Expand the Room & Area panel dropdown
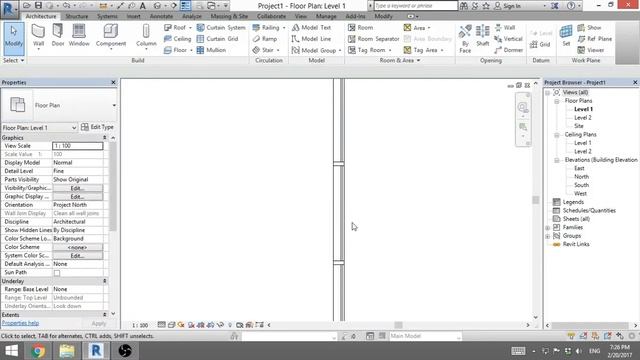The width and height of the screenshot is (640, 360). (400, 60)
